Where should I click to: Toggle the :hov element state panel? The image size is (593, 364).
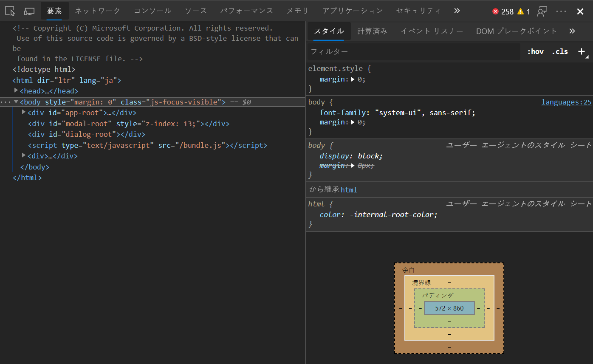tap(535, 51)
